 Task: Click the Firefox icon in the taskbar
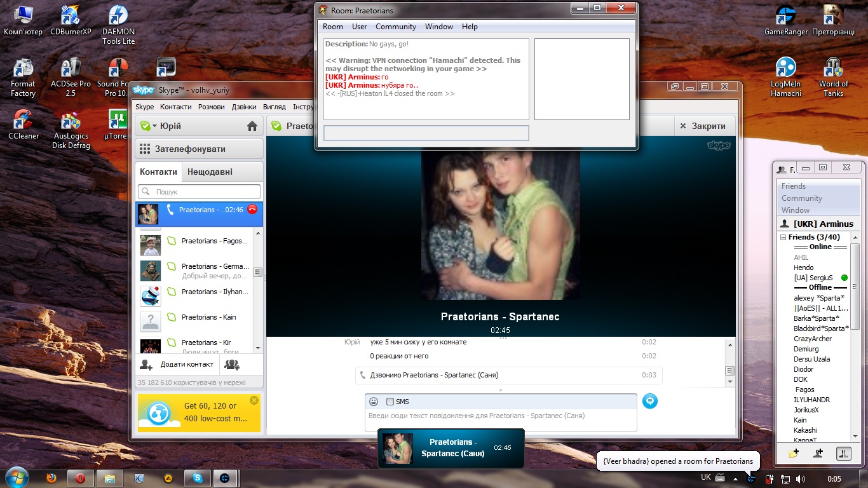[51, 478]
